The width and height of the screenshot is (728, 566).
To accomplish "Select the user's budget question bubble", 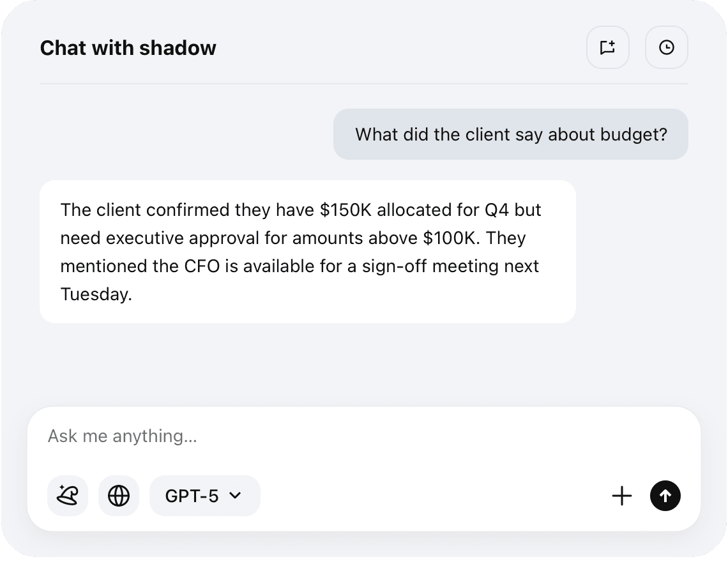I will coord(510,134).
